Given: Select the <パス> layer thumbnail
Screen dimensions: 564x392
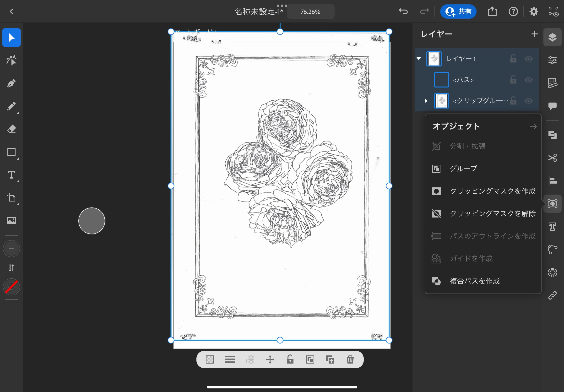Looking at the screenshot, I should [x=441, y=80].
